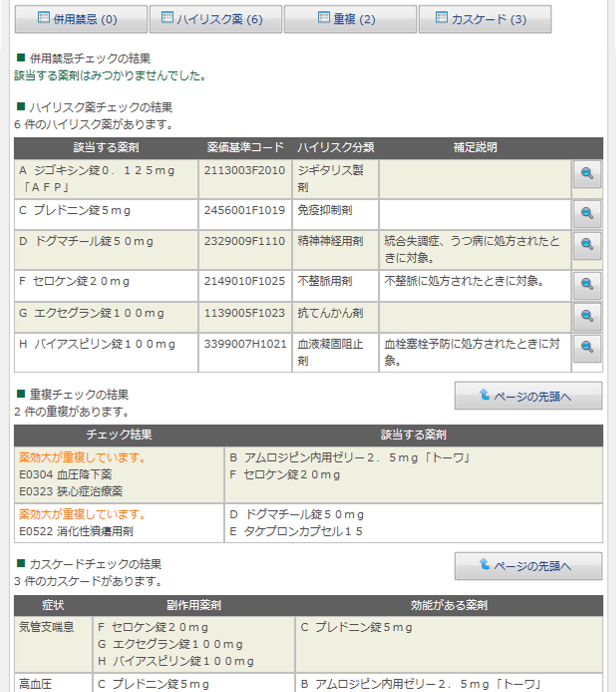The image size is (616, 692).
Task: Click 症状 column header
Action: [53, 605]
